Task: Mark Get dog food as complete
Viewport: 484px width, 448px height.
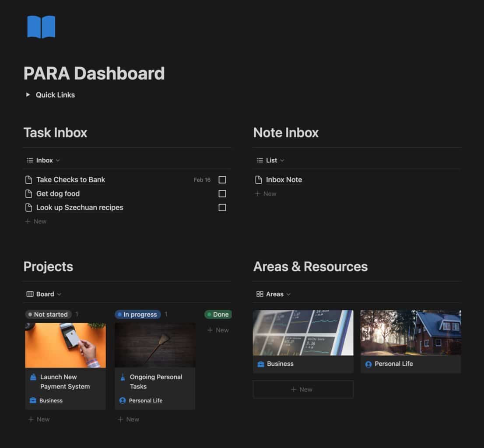Action: point(222,194)
